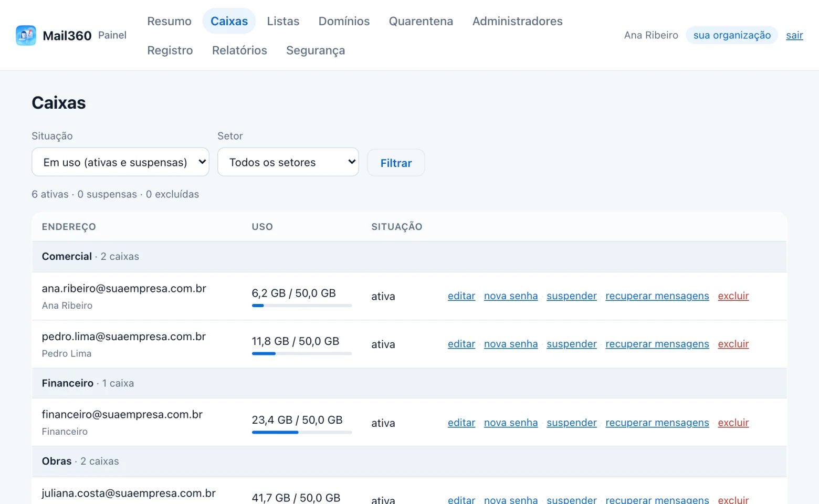Click recuperar mensagens for ana.ribeiro mailbox
The width and height of the screenshot is (819, 504).
(x=657, y=296)
